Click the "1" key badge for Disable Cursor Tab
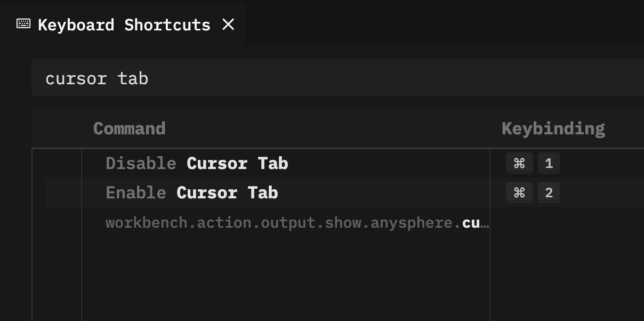This screenshot has width=644, height=321. pyautogui.click(x=549, y=163)
